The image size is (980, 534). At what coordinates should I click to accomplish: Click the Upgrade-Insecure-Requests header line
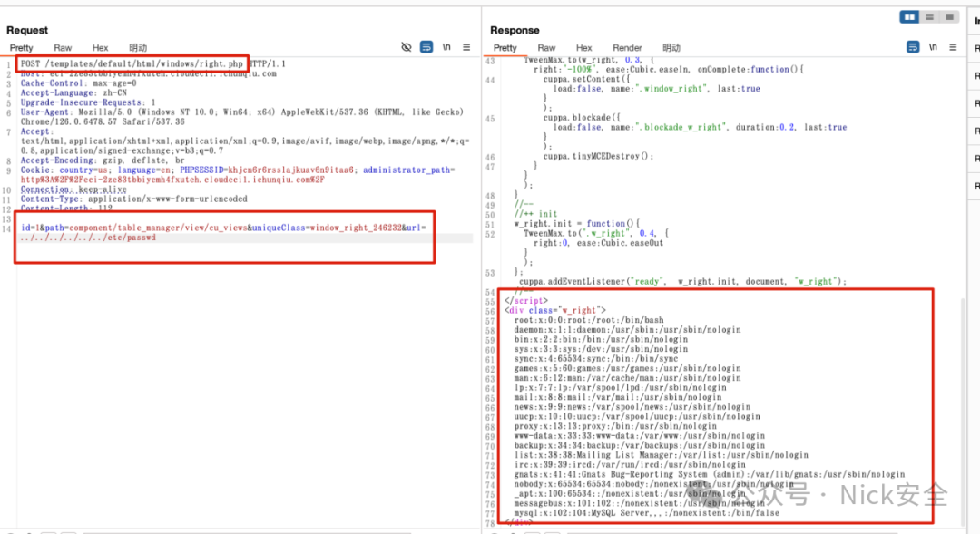(87, 102)
